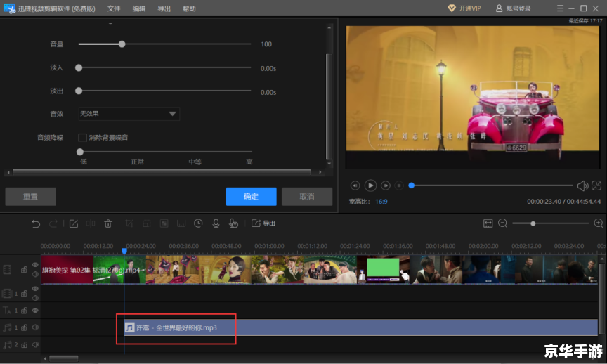This screenshot has width=607, height=364.
Task: Open the 帮助 menu
Action: tap(189, 8)
